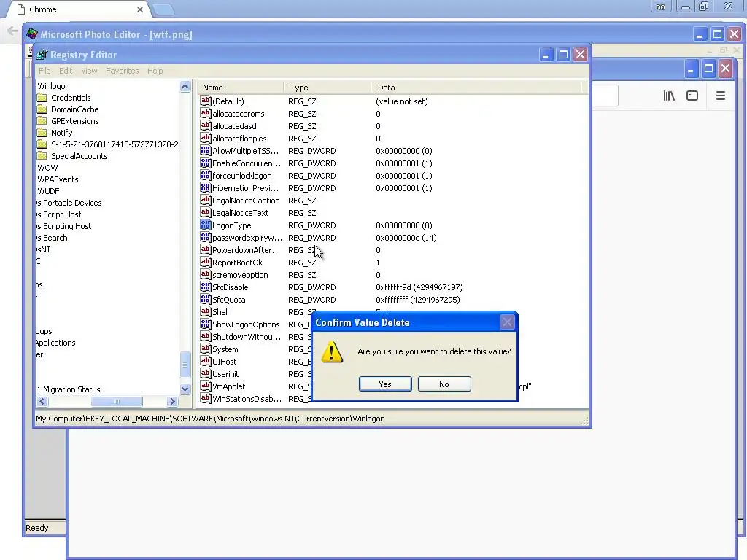
Task: Select the WUDF key in tree
Action: pyautogui.click(x=48, y=191)
